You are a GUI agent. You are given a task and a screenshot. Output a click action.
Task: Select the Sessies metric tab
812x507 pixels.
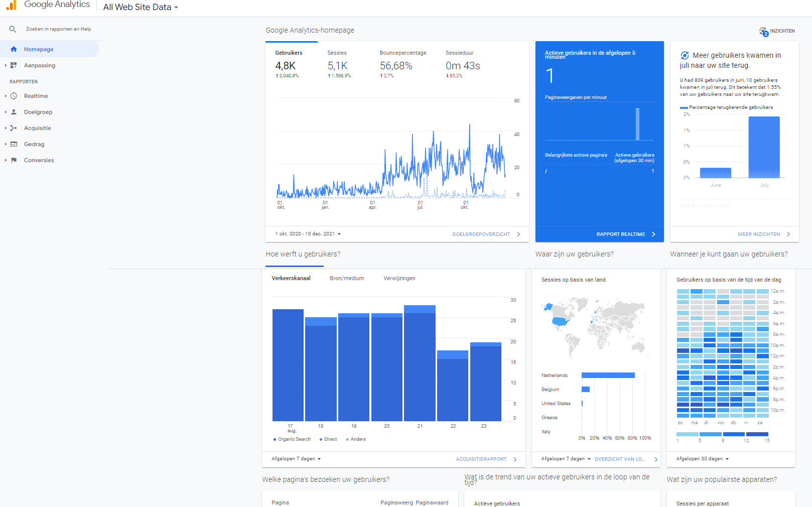tap(339, 64)
